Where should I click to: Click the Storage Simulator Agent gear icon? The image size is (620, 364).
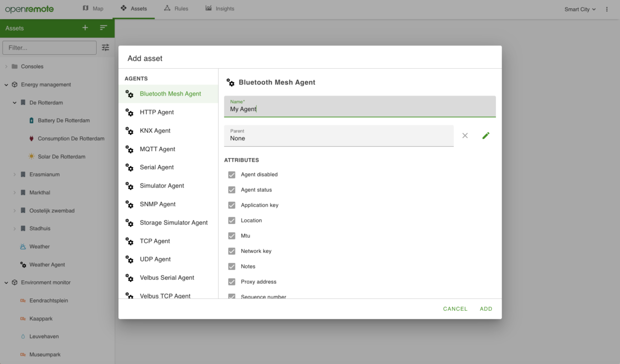130,223
